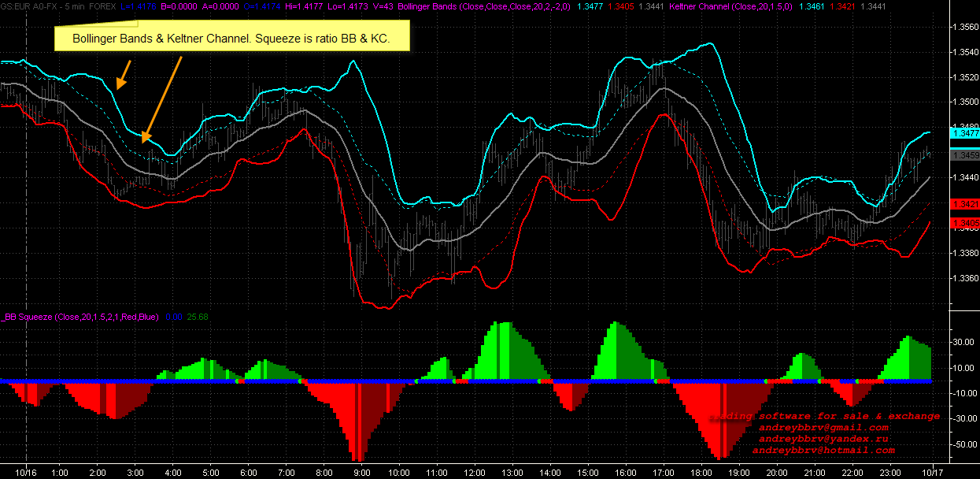Image resolution: width=980 pixels, height=479 pixels.
Task: Open the andreybbrv@gmail.com email text
Action: click(x=823, y=427)
